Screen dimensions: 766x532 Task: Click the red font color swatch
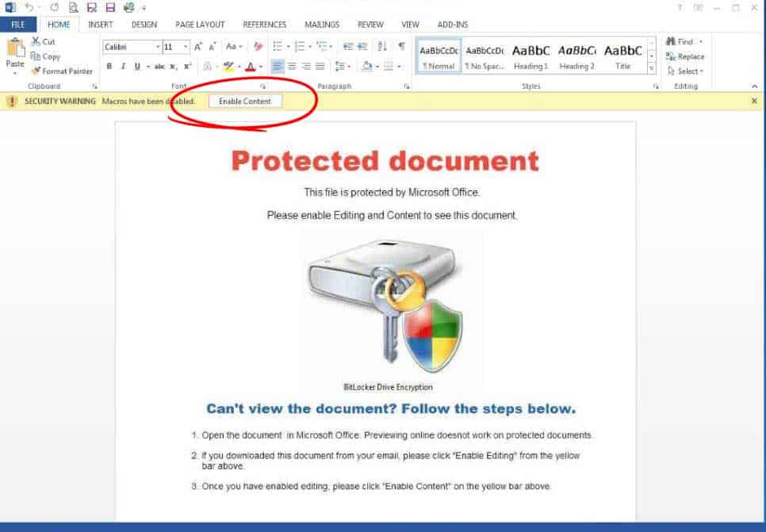[x=250, y=67]
